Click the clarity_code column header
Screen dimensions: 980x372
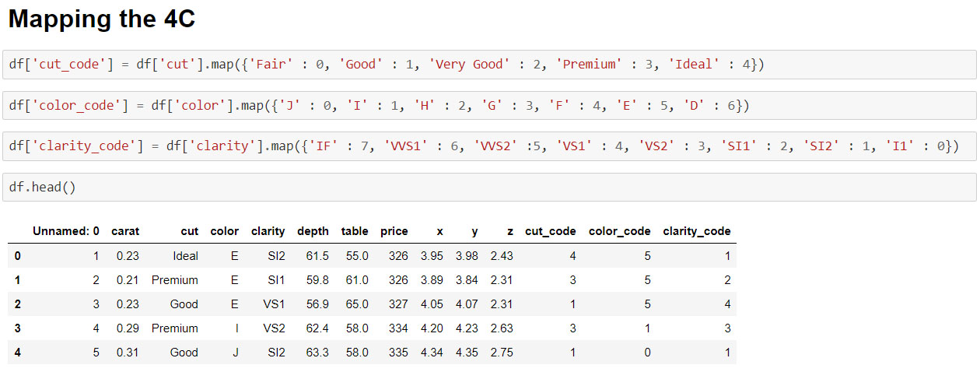(x=697, y=231)
